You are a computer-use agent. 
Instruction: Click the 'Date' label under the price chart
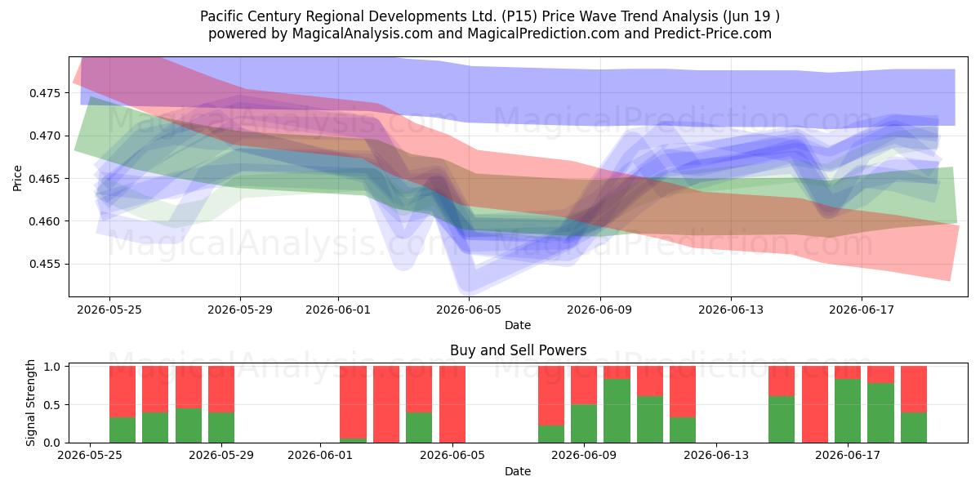pyautogui.click(x=518, y=325)
